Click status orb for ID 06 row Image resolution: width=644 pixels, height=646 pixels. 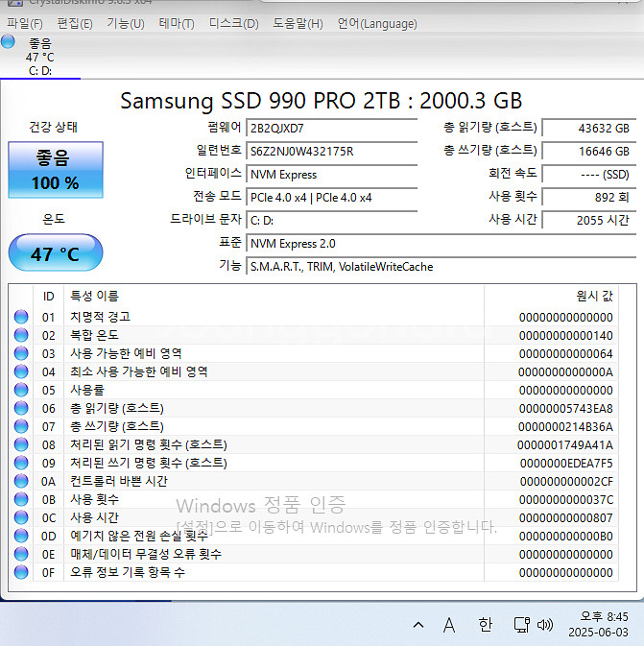(21, 408)
